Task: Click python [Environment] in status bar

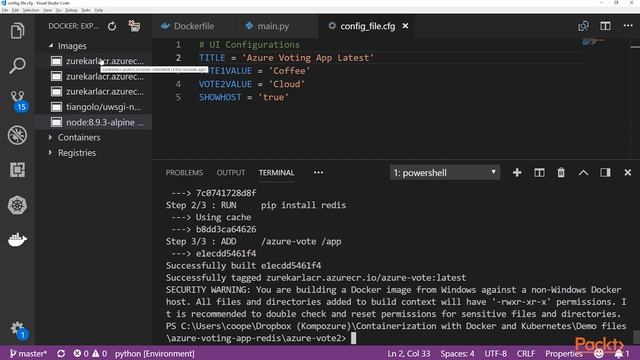Action: [154, 353]
